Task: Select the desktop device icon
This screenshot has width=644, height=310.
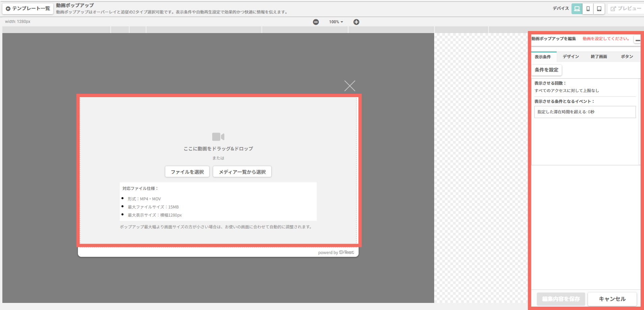Action: coord(577,9)
